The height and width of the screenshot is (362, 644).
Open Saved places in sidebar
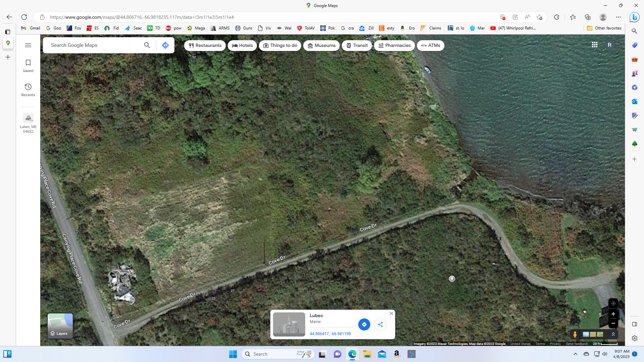28,66
